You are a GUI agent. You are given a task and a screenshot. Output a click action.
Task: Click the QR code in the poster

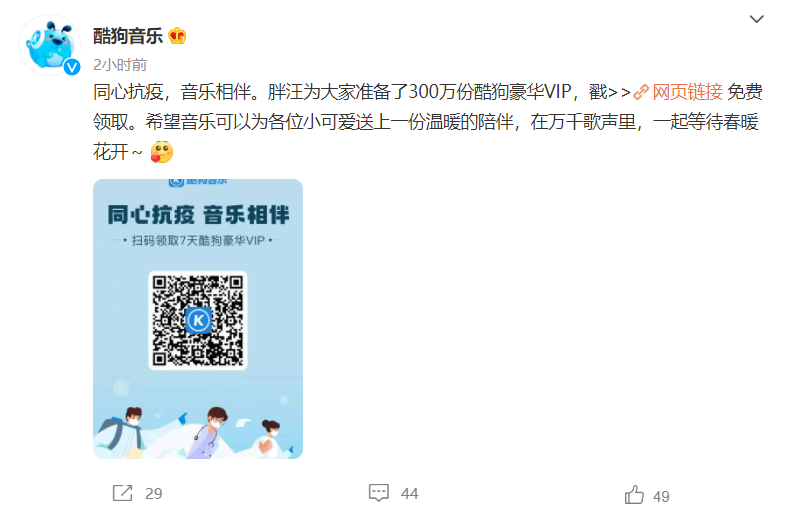[x=198, y=320]
